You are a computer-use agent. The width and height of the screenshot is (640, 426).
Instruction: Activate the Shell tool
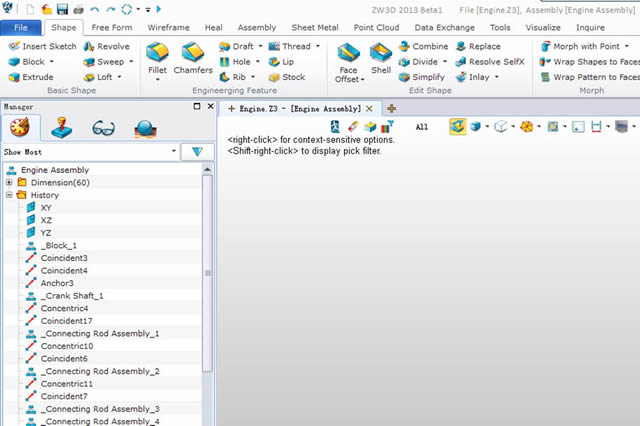[381, 54]
